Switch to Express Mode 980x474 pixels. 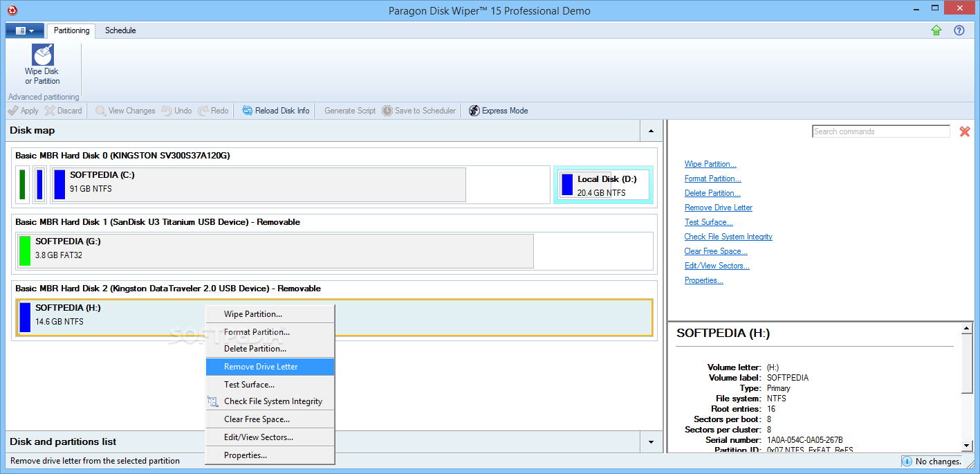pos(499,111)
